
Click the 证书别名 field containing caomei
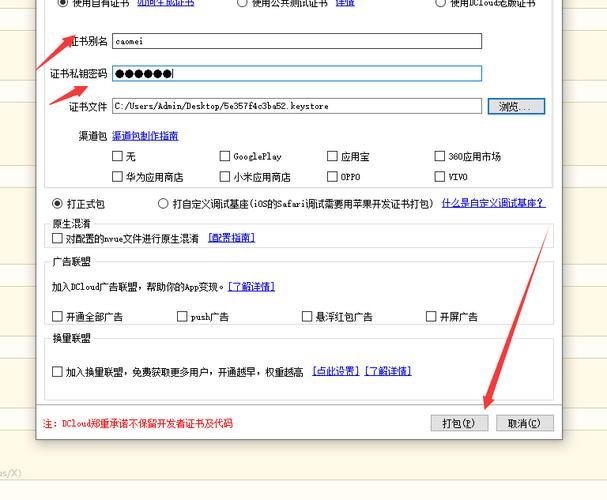coord(297,41)
